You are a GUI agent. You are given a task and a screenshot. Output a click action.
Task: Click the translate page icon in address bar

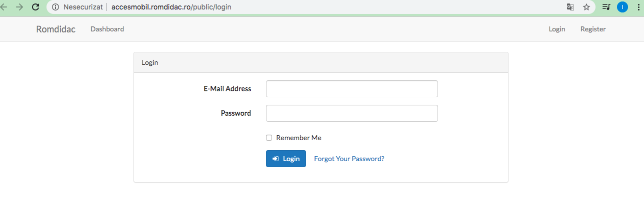pyautogui.click(x=570, y=7)
